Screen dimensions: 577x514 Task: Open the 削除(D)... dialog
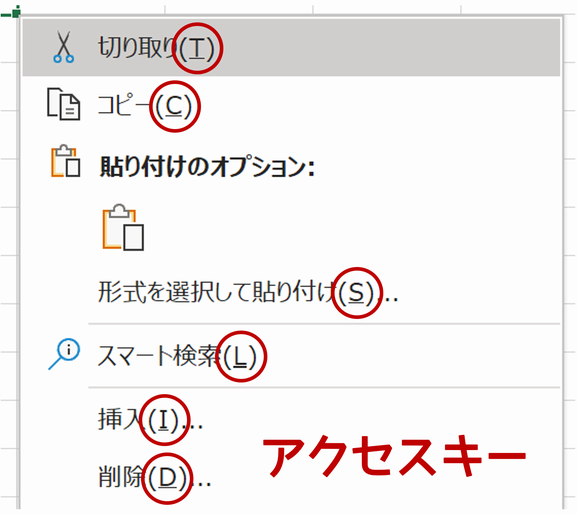(291, 478)
